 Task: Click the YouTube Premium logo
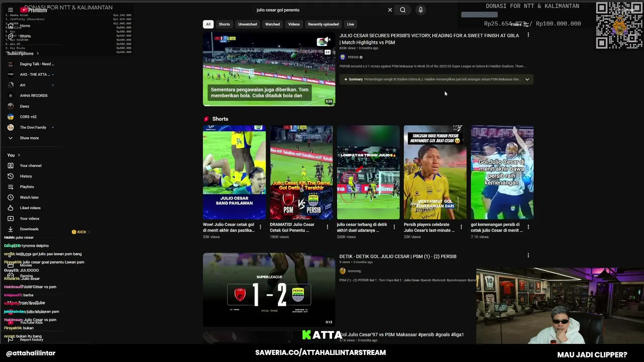click(x=34, y=10)
